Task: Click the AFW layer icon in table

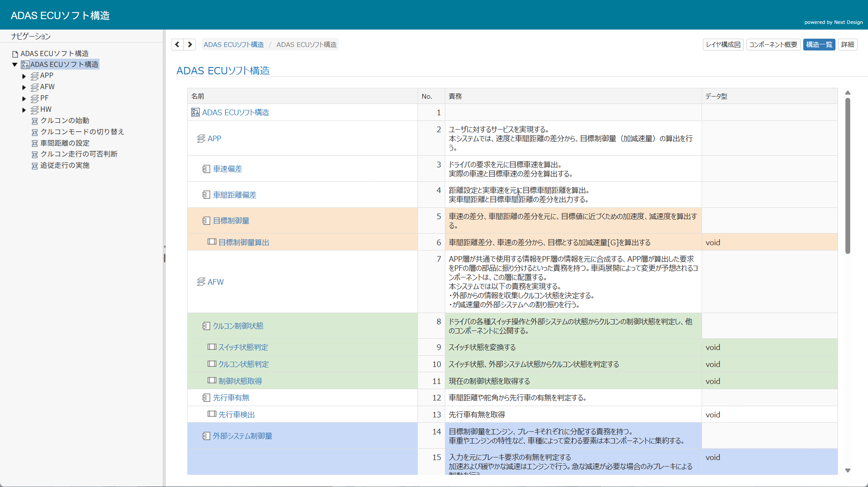Action: pyautogui.click(x=201, y=282)
